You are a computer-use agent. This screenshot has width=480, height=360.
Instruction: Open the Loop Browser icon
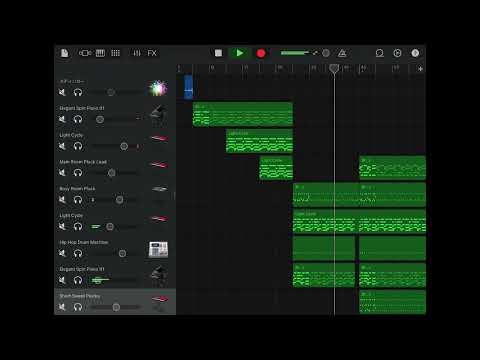click(379, 53)
